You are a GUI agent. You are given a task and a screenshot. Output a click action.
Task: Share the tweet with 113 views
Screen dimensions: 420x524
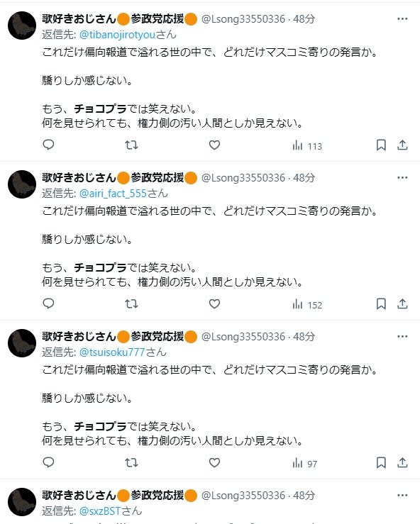coord(402,145)
